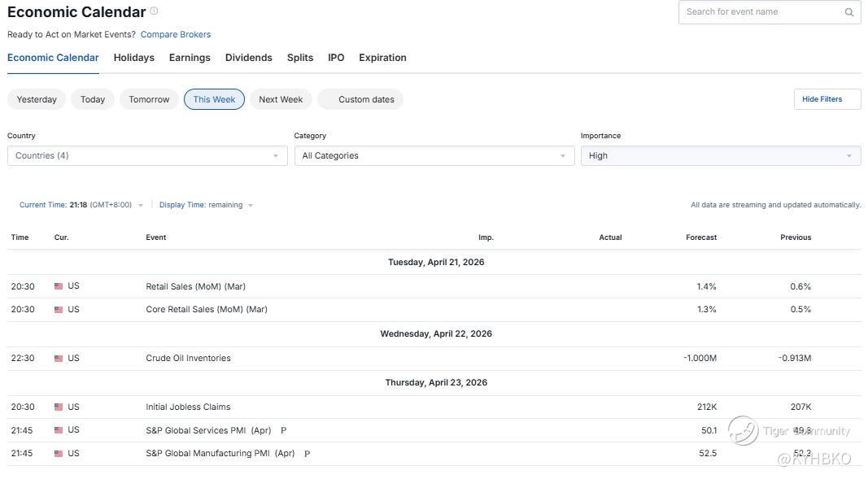Open the Countries (4) dropdown

click(147, 155)
